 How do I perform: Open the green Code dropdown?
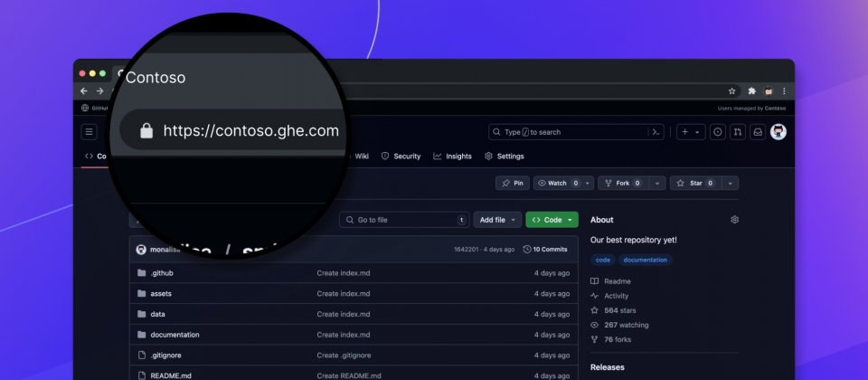pyautogui.click(x=552, y=220)
